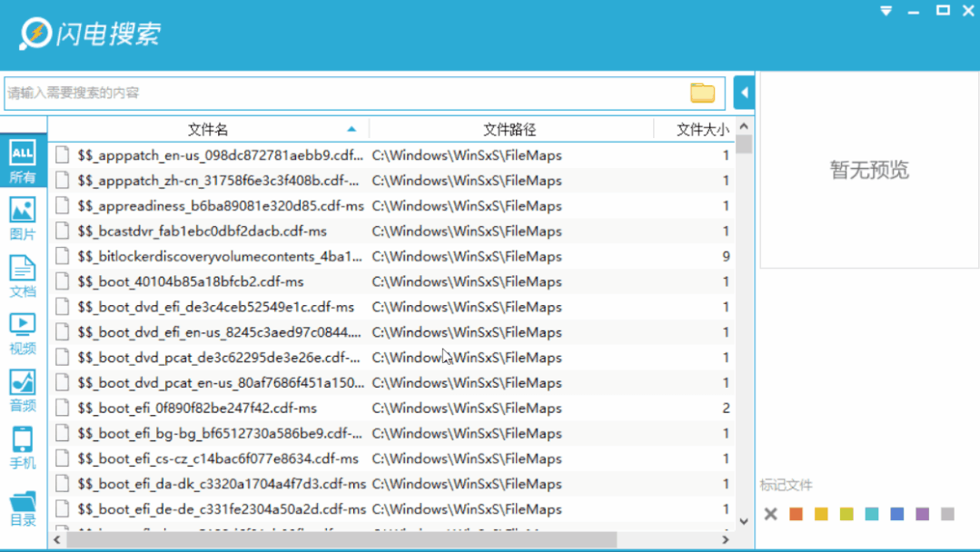This screenshot has height=552, width=980.
Task: Mark file with amber yellow swatch
Action: pos(821,514)
